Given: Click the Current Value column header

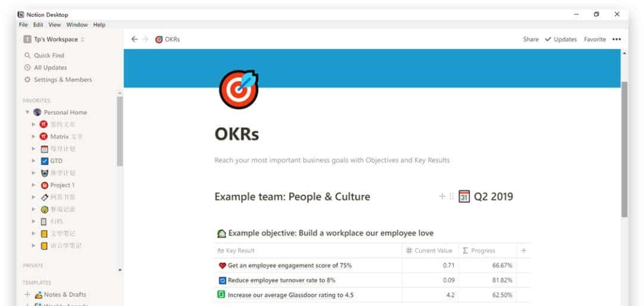Looking at the screenshot, I should pos(431,251).
